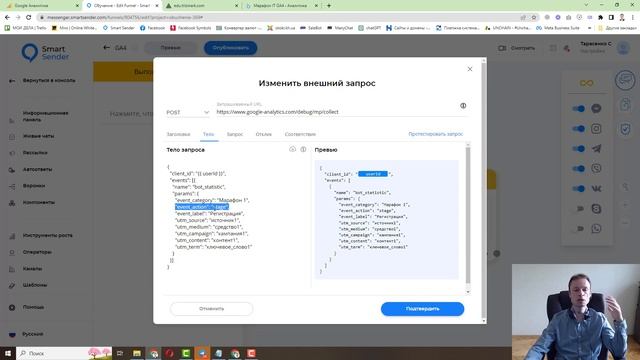Screen dimensions: 640x360
Task: Click the "client_id" line in the body editor
Action: click(x=198, y=173)
